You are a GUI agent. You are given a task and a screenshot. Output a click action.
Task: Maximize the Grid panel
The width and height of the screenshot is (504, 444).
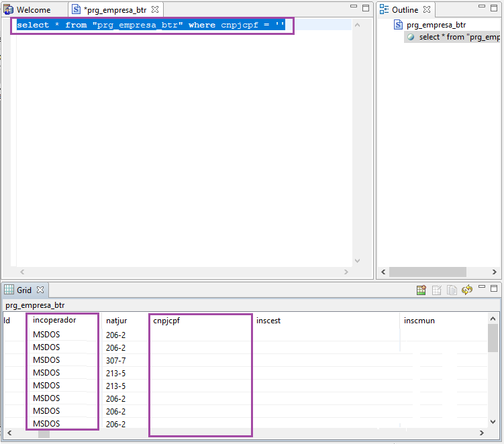click(x=495, y=290)
